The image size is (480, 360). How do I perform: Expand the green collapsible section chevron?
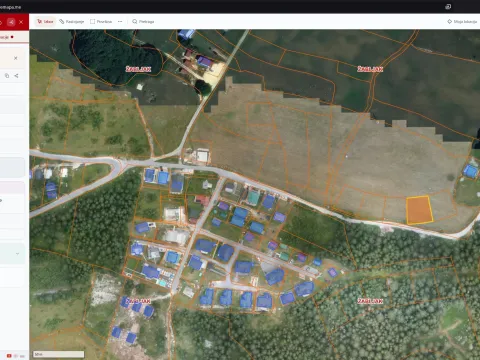(x=17, y=254)
